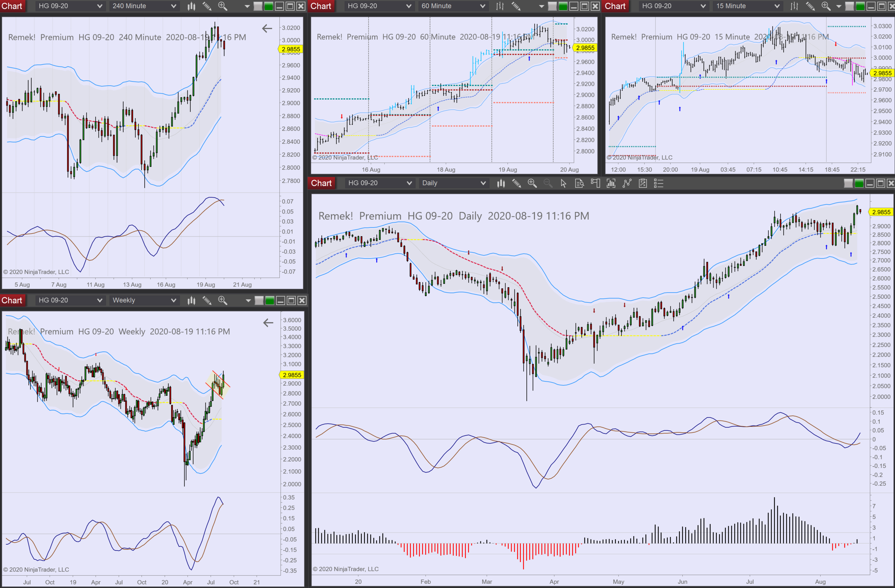Open Properties list icon in Daily chart

658,183
